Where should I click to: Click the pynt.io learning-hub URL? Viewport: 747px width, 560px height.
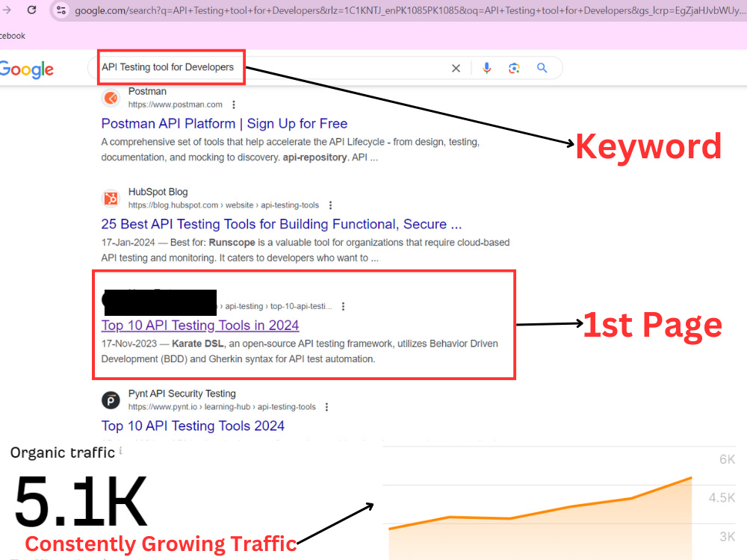tap(222, 407)
